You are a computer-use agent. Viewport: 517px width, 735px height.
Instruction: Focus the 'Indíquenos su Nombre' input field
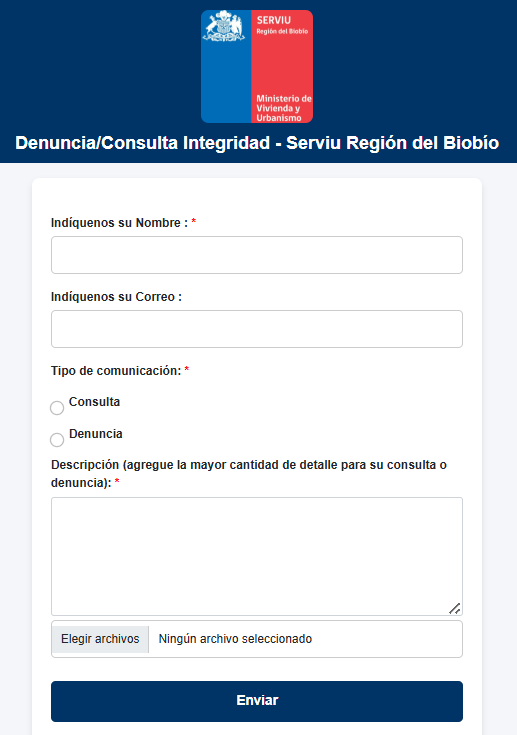[257, 255]
